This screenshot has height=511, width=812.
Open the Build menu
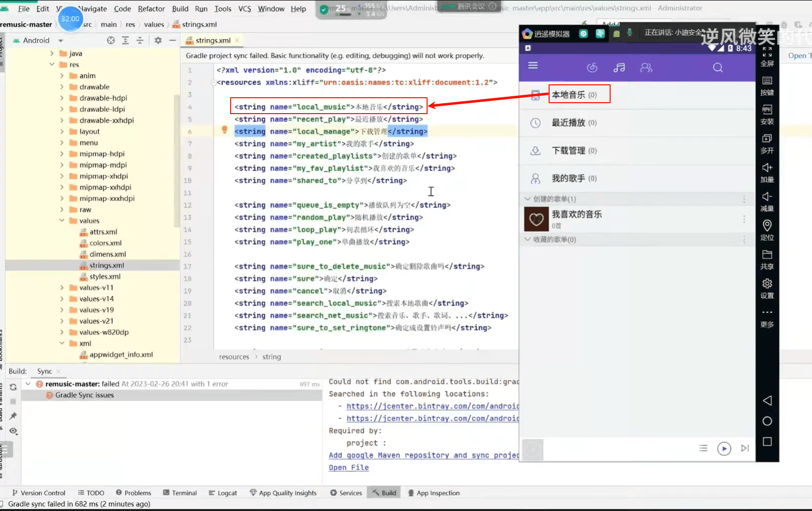pos(180,8)
